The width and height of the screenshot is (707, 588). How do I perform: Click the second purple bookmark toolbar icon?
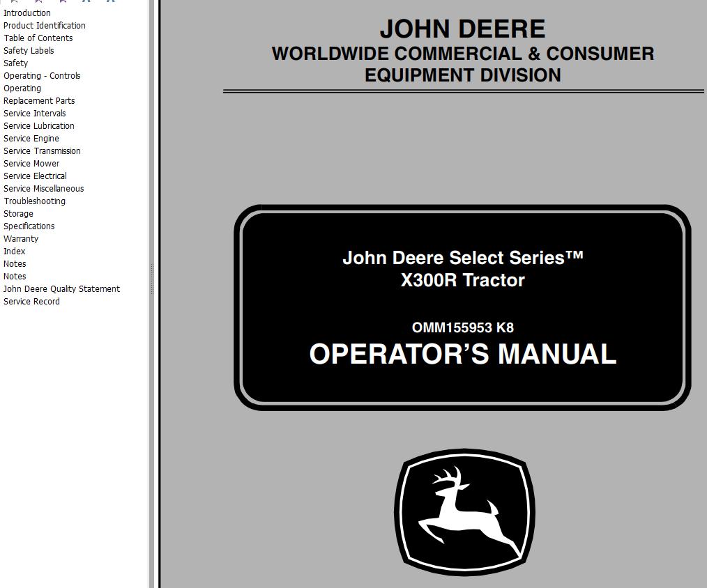click(38, 2)
